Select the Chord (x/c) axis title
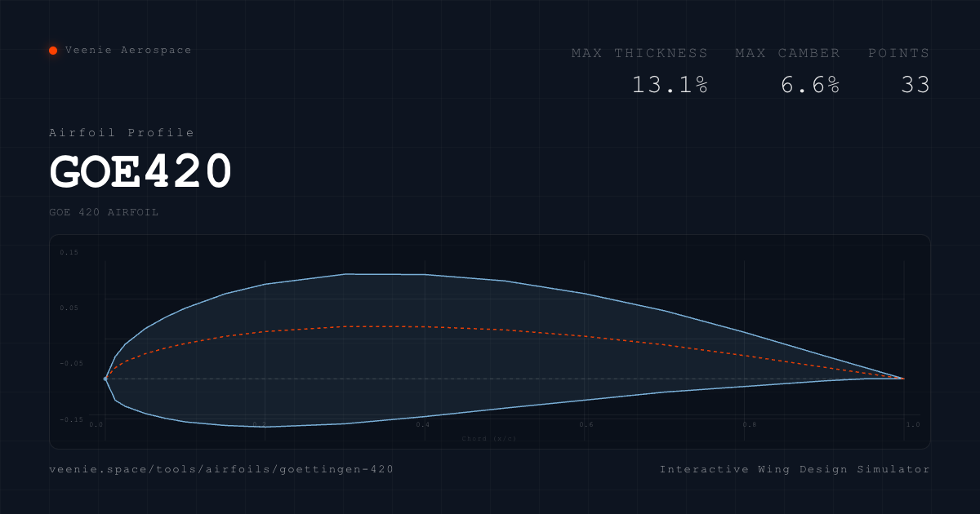 [x=489, y=439]
